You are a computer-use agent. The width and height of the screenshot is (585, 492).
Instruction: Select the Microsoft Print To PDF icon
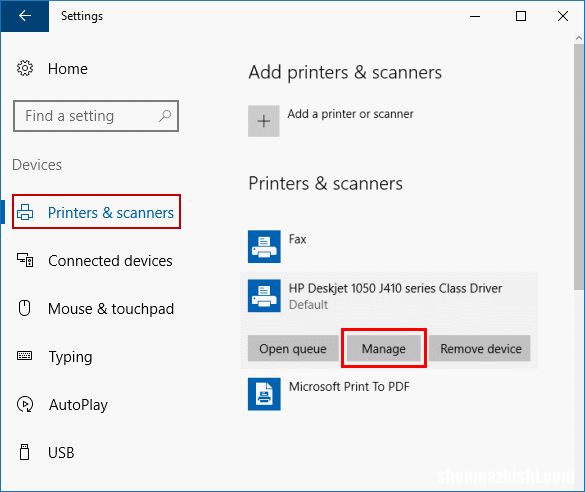pos(264,394)
